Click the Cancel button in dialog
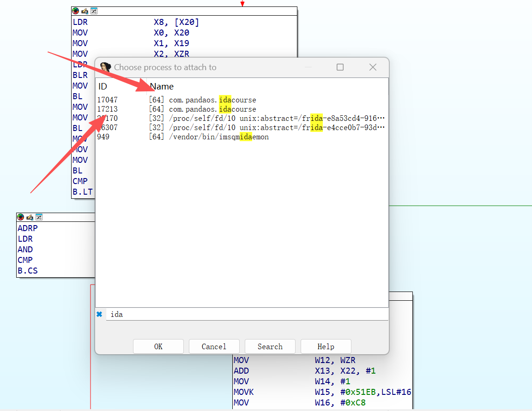532x411 pixels. [214, 346]
